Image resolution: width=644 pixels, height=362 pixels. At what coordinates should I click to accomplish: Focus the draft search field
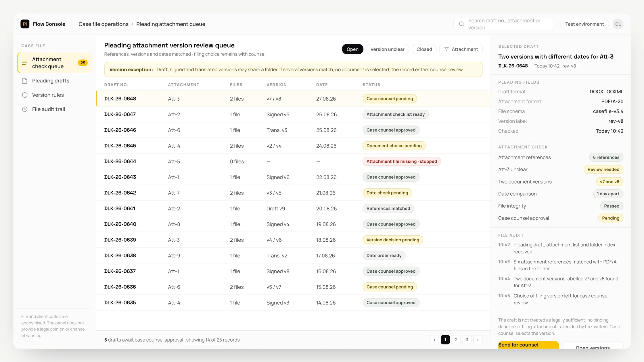pyautogui.click(x=504, y=24)
